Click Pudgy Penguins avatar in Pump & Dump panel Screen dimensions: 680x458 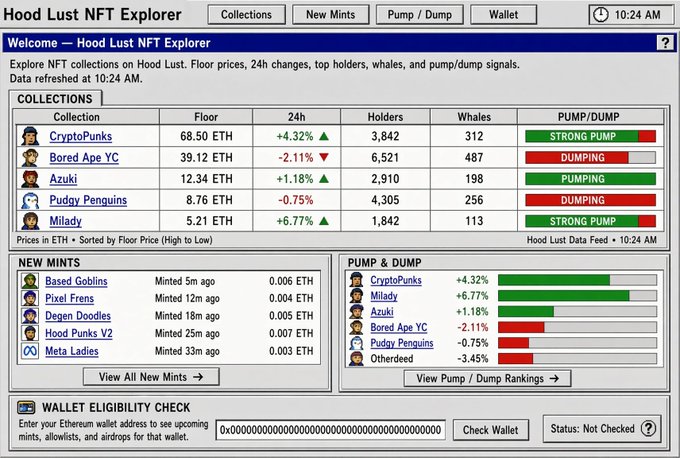356,343
